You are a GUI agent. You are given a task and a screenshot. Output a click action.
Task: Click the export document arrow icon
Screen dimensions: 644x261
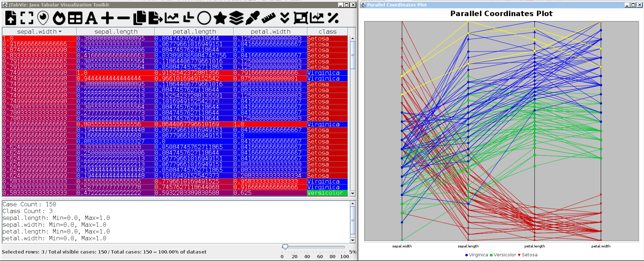[156, 18]
